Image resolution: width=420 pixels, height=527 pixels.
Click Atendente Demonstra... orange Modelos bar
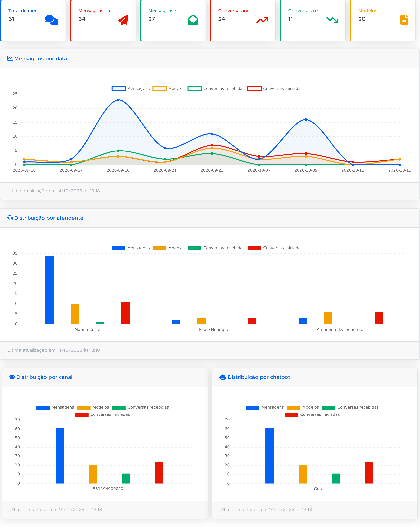[328, 318]
